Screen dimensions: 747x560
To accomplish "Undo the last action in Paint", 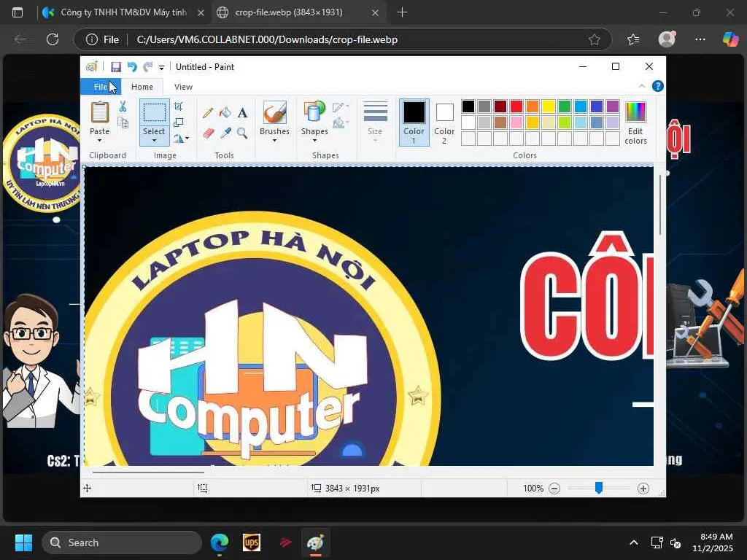I will [132, 66].
